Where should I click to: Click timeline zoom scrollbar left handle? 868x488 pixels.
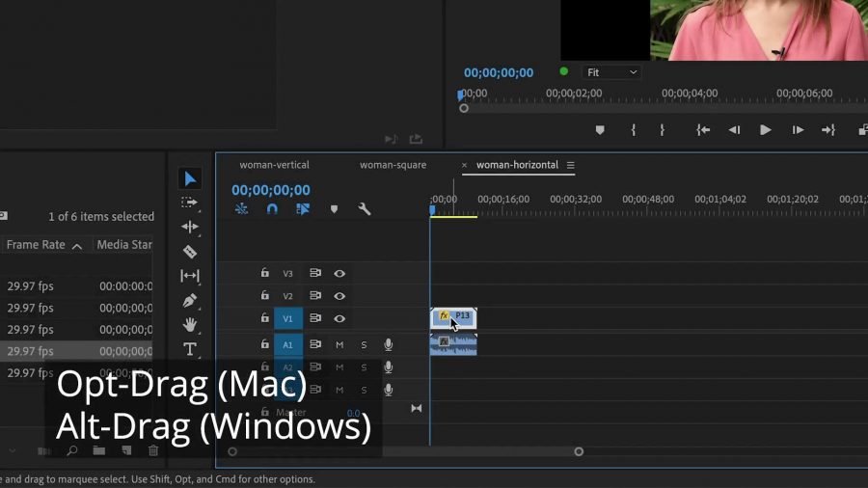pyautogui.click(x=232, y=451)
